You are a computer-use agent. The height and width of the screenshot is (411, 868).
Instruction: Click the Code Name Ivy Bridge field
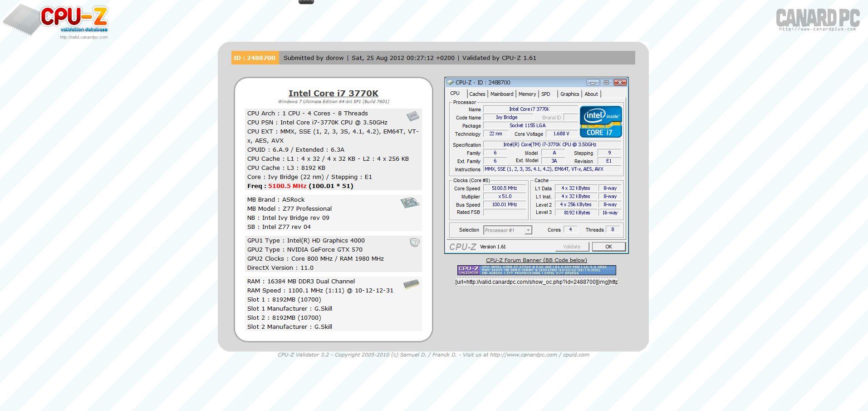[x=508, y=117]
